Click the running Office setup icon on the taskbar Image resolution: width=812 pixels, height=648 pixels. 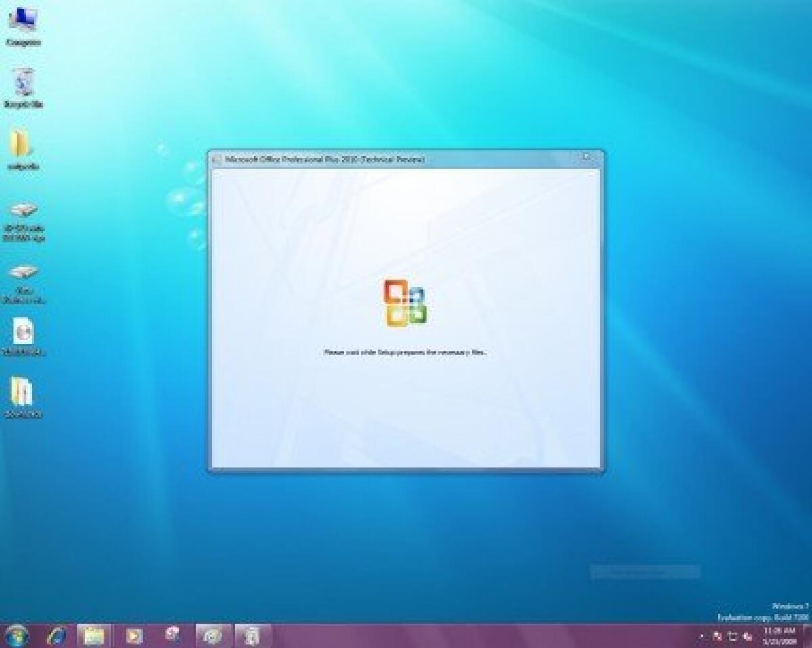[250, 634]
